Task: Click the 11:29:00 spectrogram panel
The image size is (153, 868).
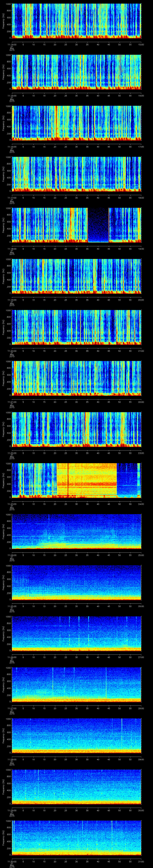Action: tap(76, 786)
